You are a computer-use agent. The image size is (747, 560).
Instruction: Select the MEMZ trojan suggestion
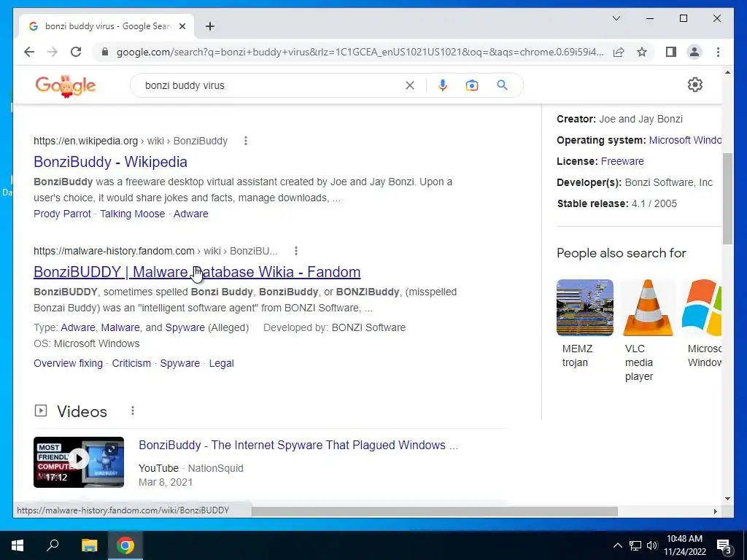tap(584, 324)
